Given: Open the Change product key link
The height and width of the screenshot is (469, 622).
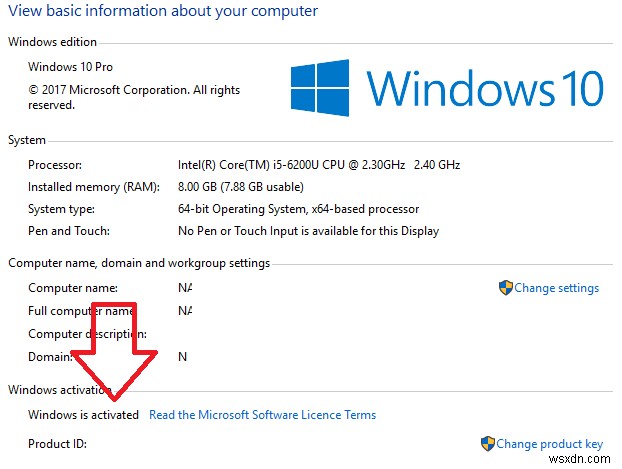Looking at the screenshot, I should tap(549, 444).
